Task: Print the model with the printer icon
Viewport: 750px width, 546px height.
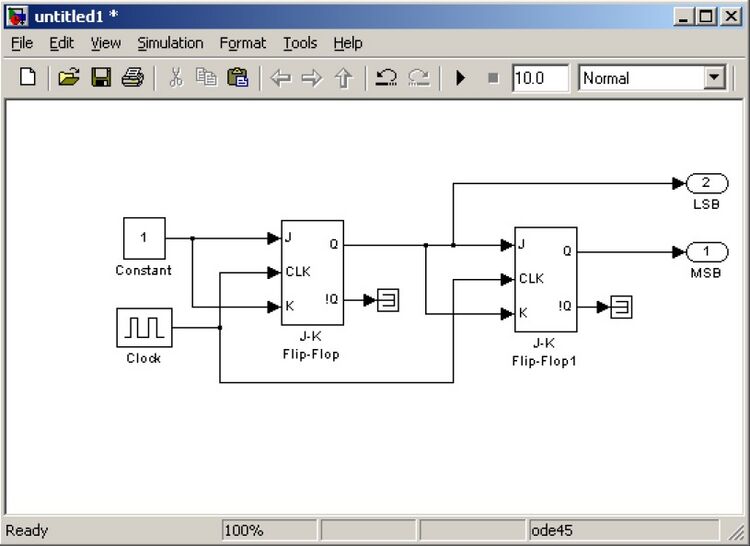Action: tap(132, 78)
